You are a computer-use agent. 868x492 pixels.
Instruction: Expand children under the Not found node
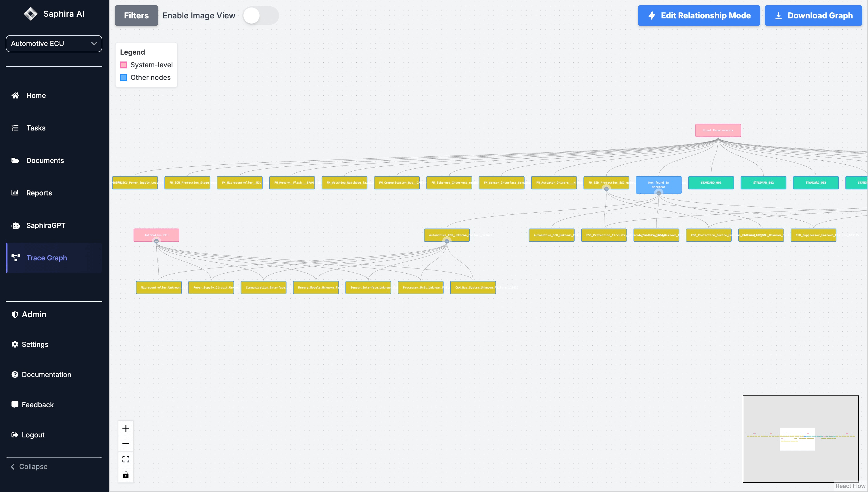tap(658, 193)
